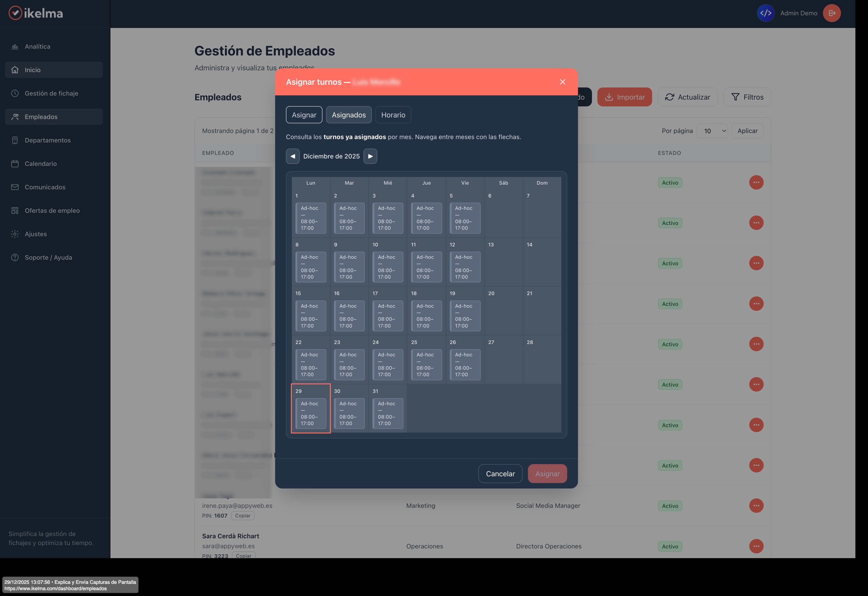This screenshot has width=868, height=596.
Task: Open Comunicados envelope icon
Action: 15,187
